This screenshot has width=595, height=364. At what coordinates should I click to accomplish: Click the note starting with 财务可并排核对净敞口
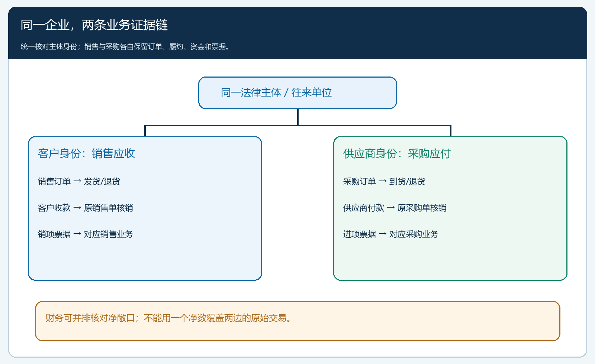click(x=297, y=321)
